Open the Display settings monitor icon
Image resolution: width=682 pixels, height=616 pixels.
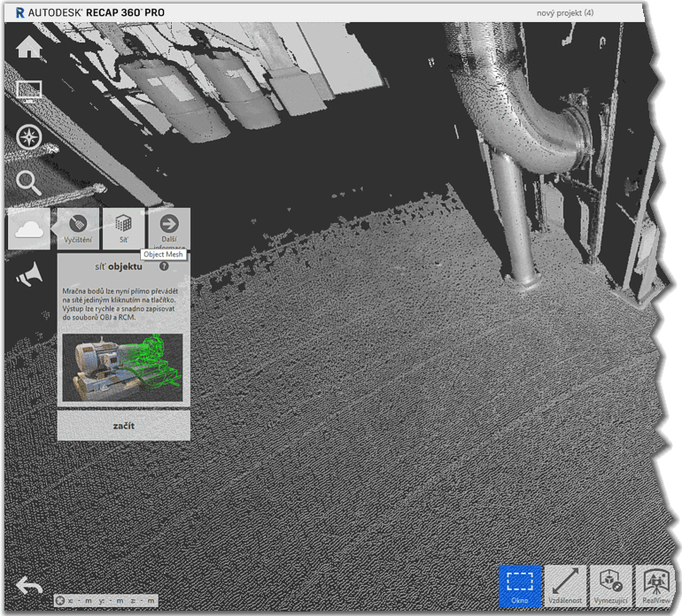click(29, 92)
